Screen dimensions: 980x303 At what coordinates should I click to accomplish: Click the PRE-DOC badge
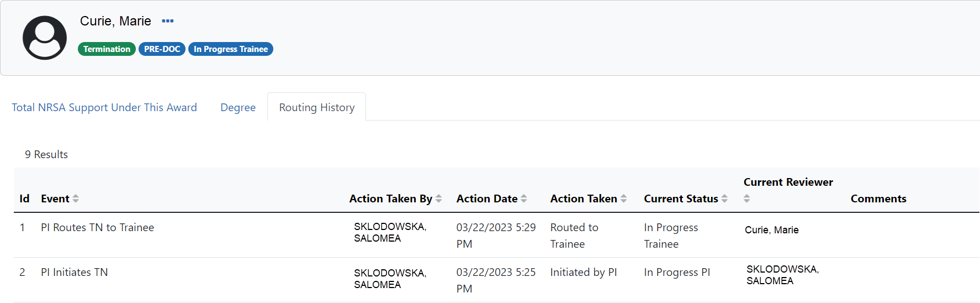[162, 49]
